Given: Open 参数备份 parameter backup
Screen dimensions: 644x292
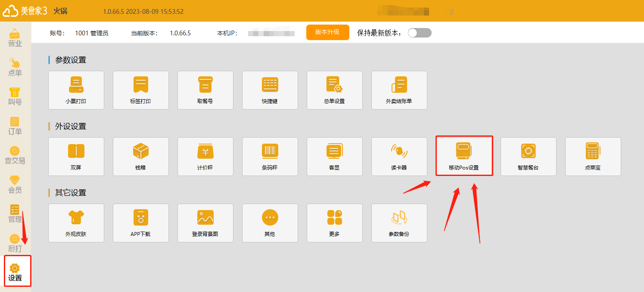Looking at the screenshot, I should click(399, 223).
